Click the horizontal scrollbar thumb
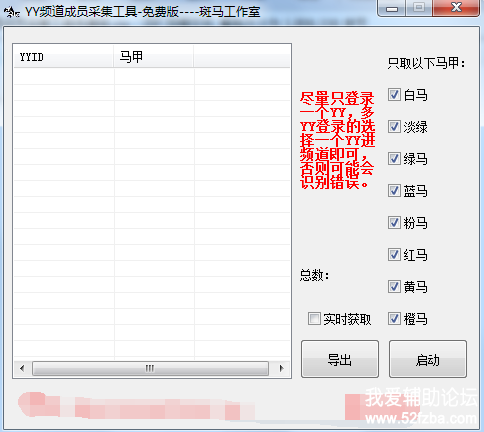This screenshot has height=432, width=484. point(150,368)
